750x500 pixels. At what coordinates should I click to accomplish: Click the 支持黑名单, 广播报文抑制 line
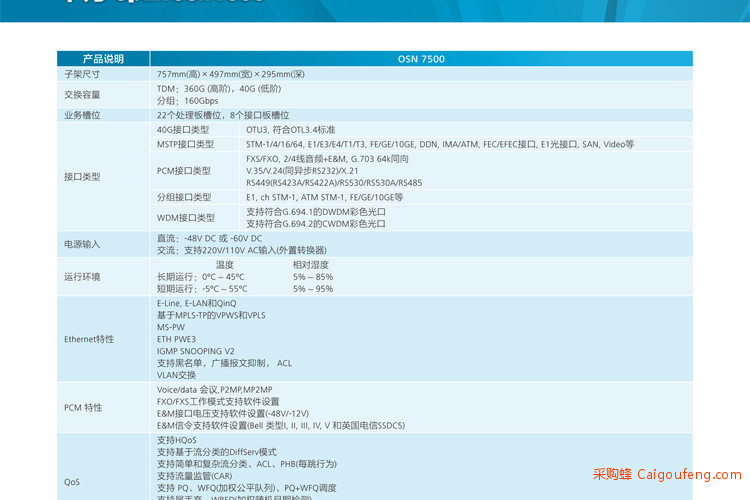tap(224, 363)
